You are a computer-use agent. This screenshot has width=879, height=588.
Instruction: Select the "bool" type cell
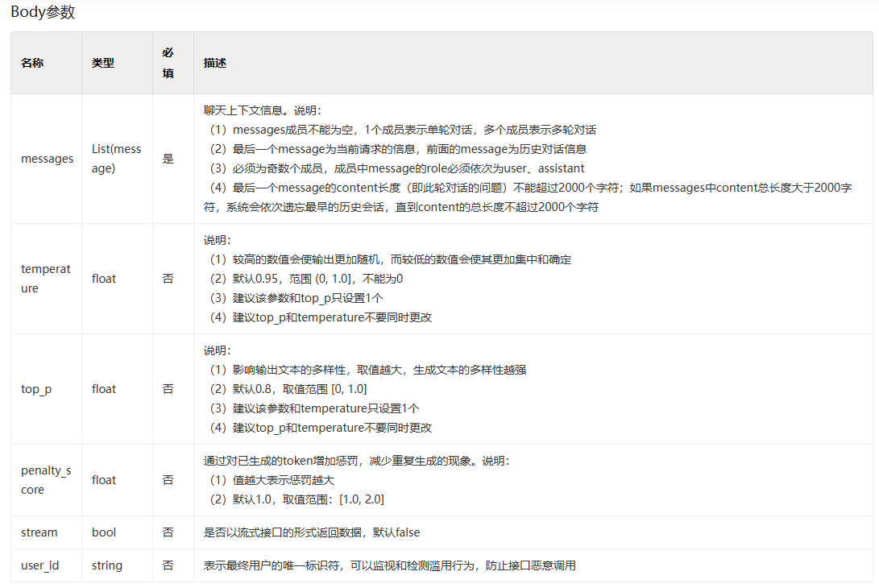[x=104, y=532]
